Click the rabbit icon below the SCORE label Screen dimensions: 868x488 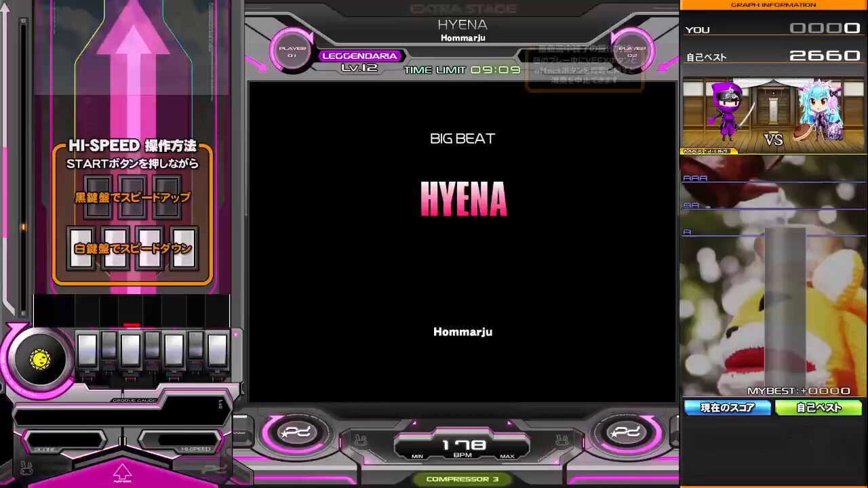tap(27, 468)
